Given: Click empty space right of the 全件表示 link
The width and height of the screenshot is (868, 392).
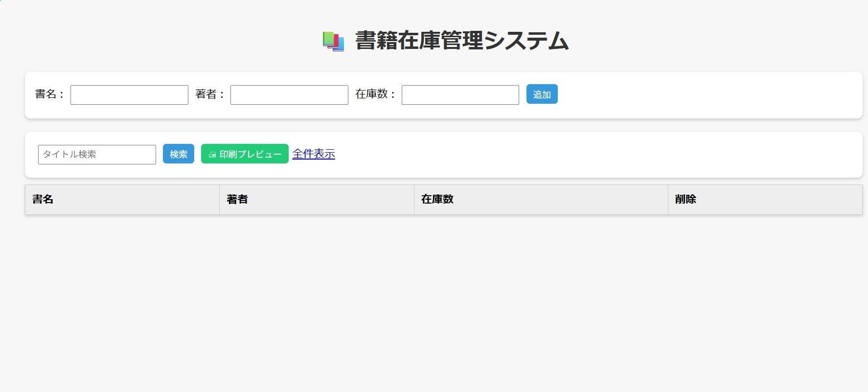Looking at the screenshot, I should [587, 155].
